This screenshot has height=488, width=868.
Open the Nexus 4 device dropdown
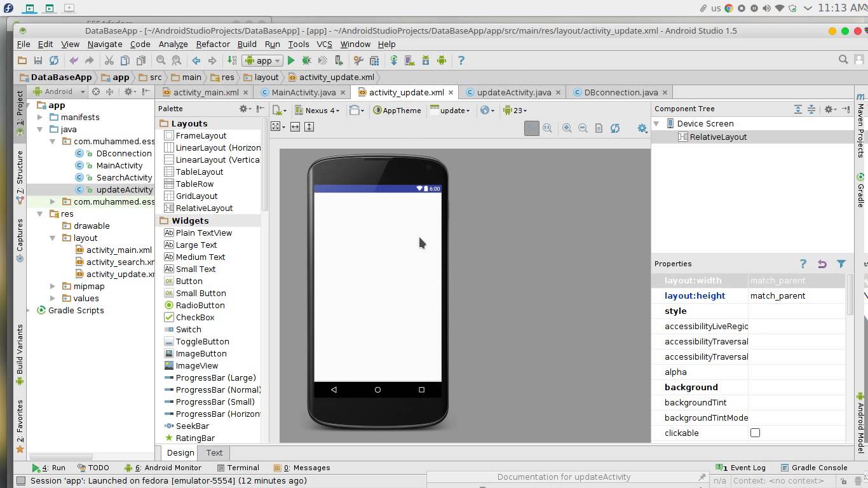coord(318,110)
